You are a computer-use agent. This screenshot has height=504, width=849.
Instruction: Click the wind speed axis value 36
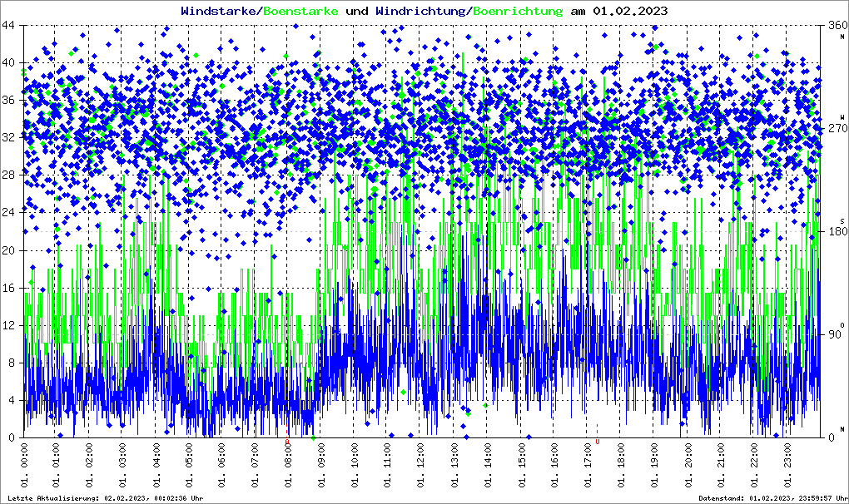click(x=8, y=100)
